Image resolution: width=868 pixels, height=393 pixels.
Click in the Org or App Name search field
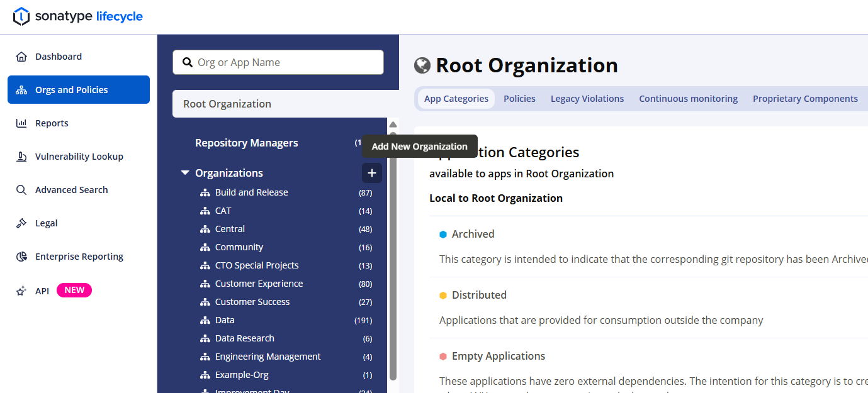278,62
